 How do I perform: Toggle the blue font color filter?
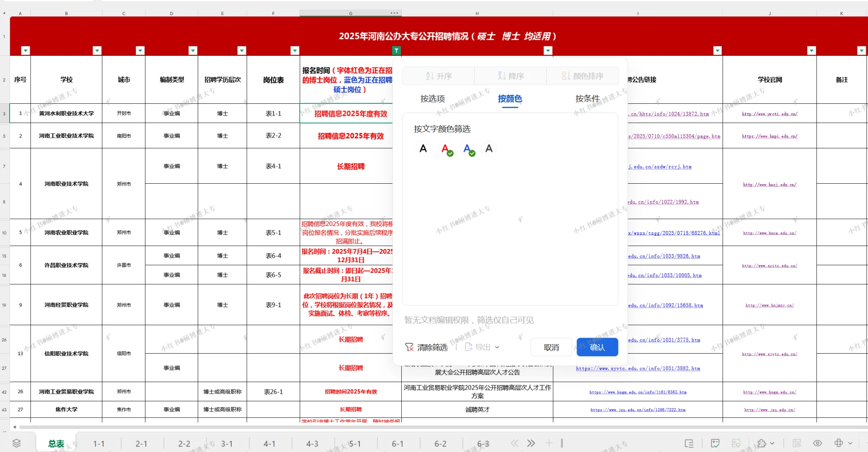click(x=468, y=149)
